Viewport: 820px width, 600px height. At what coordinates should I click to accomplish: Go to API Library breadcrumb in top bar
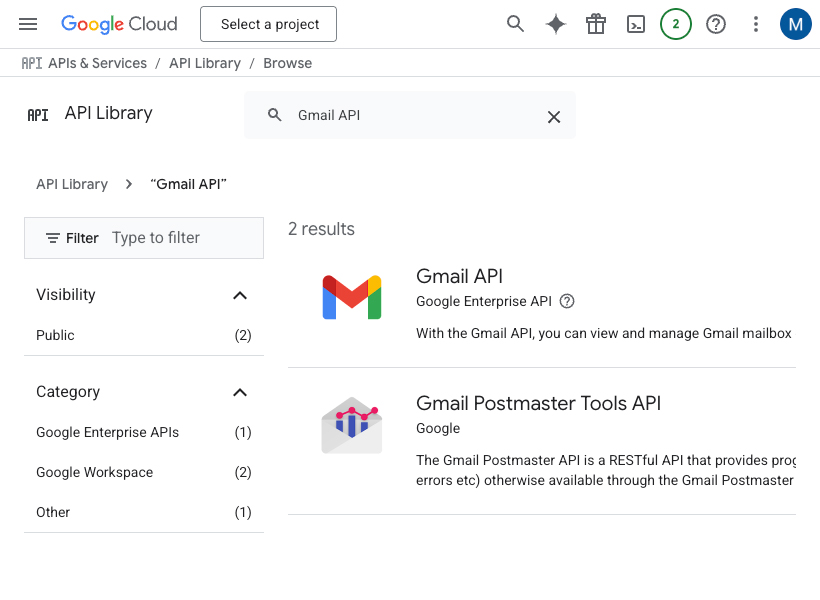coord(205,63)
